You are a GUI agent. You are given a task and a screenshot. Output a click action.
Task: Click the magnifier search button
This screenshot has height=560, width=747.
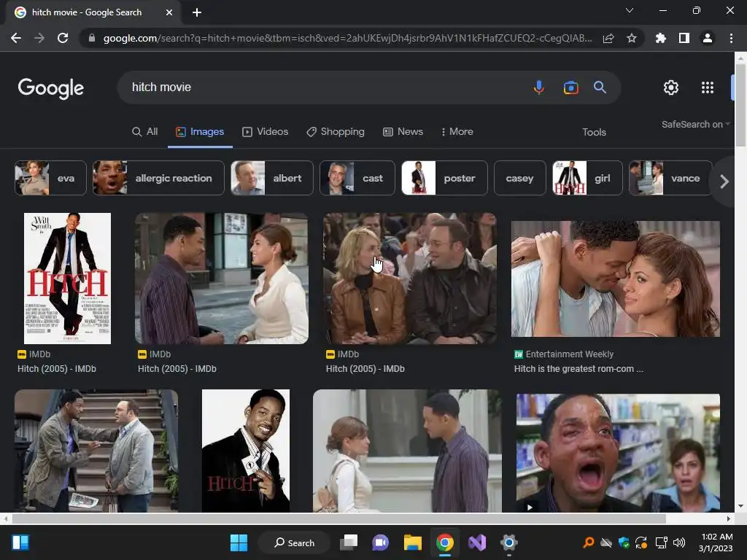point(600,87)
